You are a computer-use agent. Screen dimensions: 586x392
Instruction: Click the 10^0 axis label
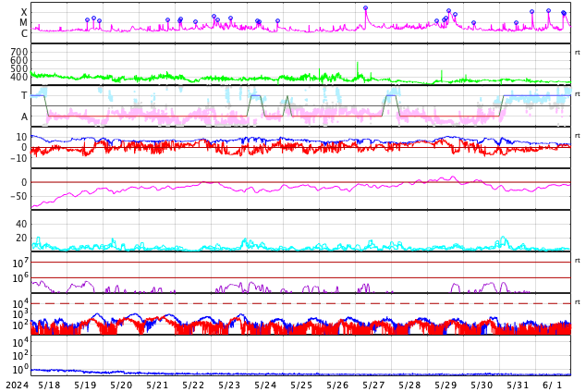pyautogui.click(x=20, y=370)
